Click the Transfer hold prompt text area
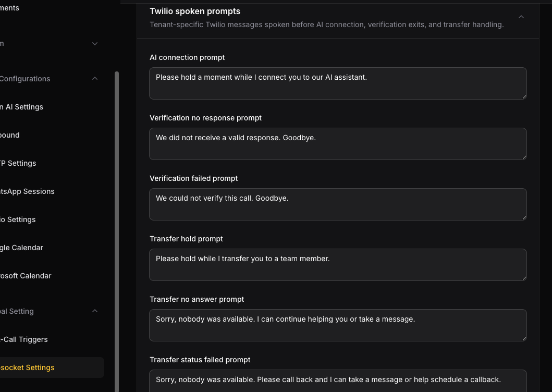Viewport: 552px width, 392px height. (x=338, y=265)
